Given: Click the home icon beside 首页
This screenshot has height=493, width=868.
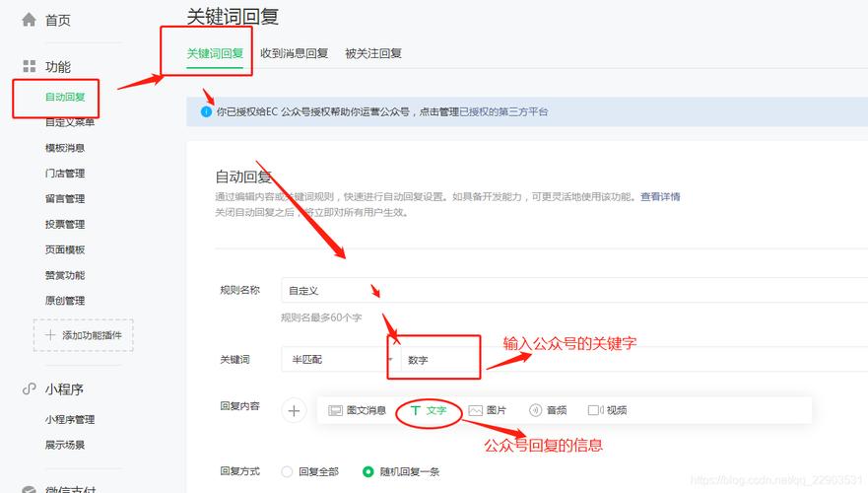Looking at the screenshot, I should point(29,20).
